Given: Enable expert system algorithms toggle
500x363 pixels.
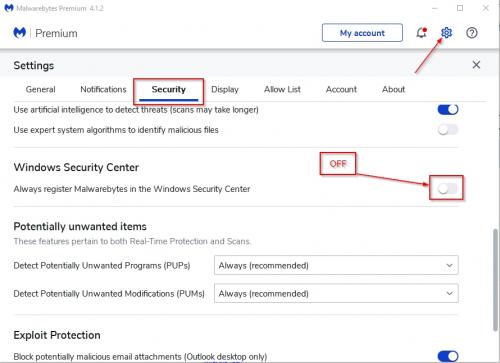Looking at the screenshot, I should (448, 130).
